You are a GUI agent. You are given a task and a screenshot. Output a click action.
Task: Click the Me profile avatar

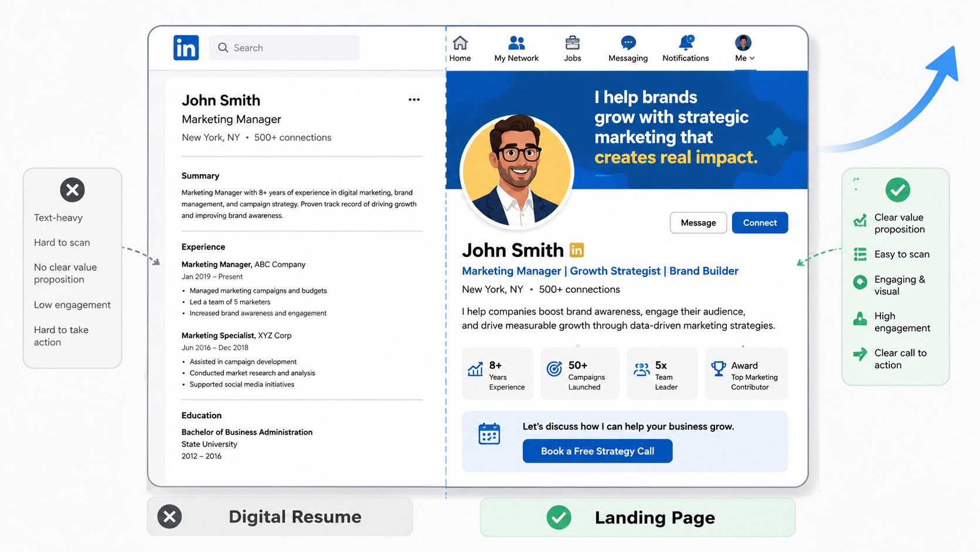pyautogui.click(x=743, y=42)
